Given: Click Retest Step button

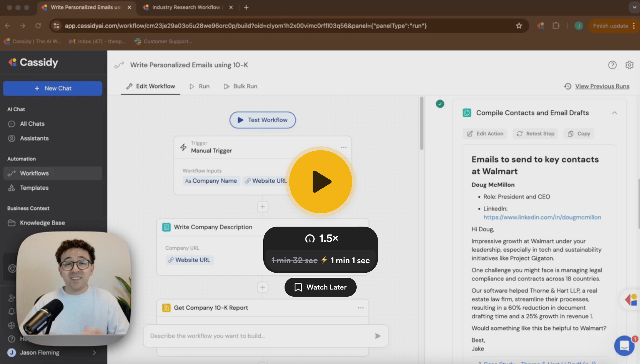Looking at the screenshot, I should [535, 134].
